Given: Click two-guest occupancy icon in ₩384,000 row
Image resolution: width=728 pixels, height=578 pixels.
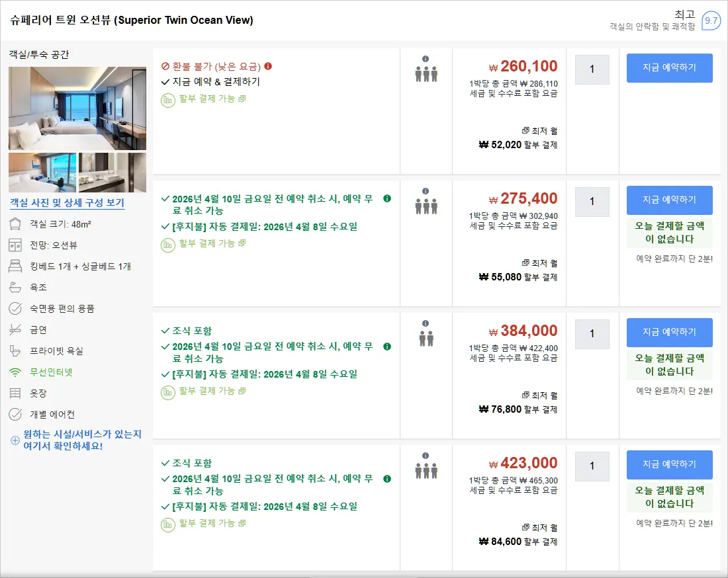Looking at the screenshot, I should coord(426,339).
